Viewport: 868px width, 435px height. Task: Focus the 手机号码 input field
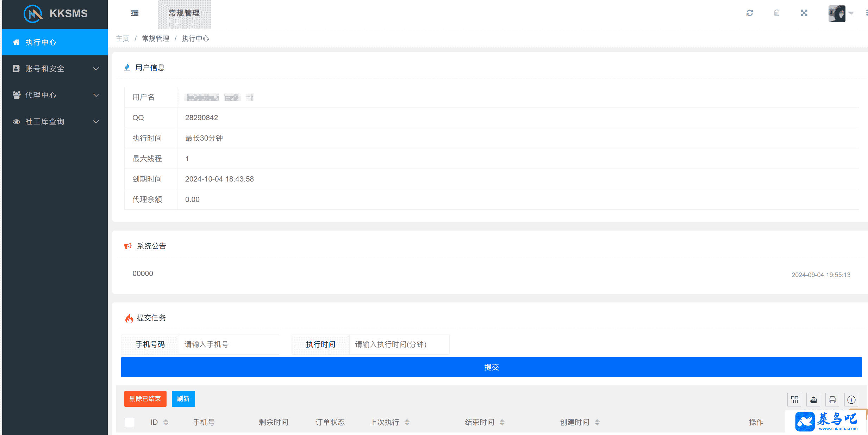pos(228,344)
